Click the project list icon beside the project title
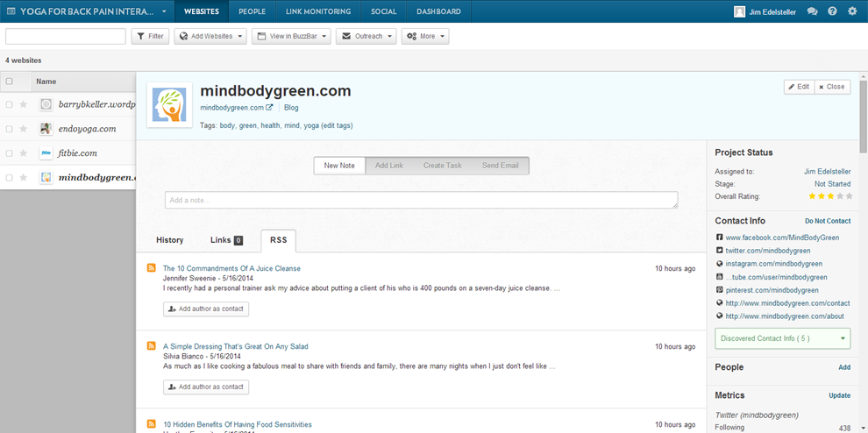The image size is (868, 433). [11, 11]
